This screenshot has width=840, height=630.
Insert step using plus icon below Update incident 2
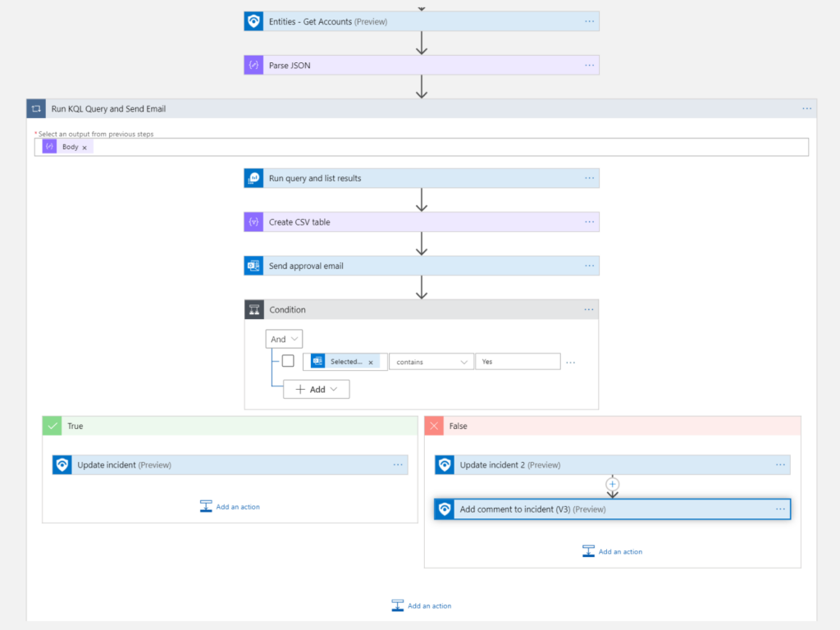pos(612,484)
